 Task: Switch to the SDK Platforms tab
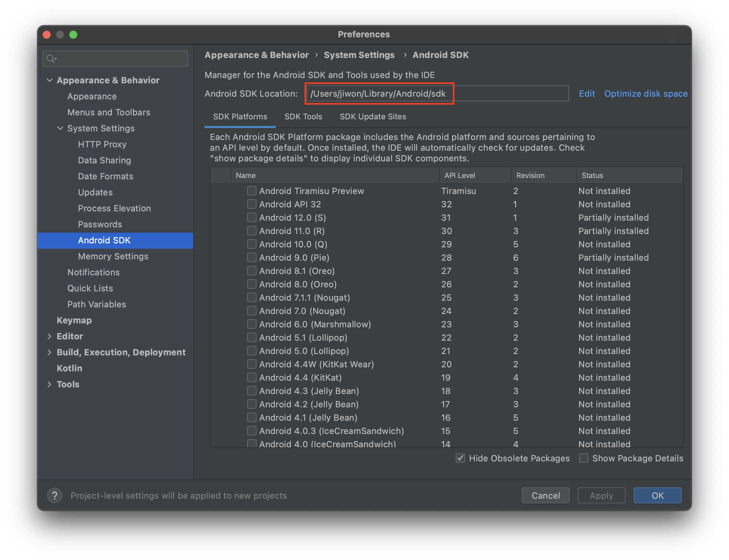(x=240, y=117)
